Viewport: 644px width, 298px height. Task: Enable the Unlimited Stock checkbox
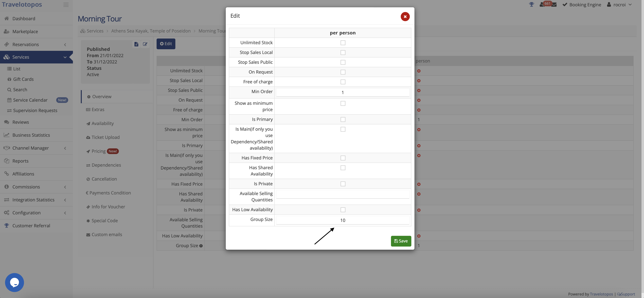[343, 43]
